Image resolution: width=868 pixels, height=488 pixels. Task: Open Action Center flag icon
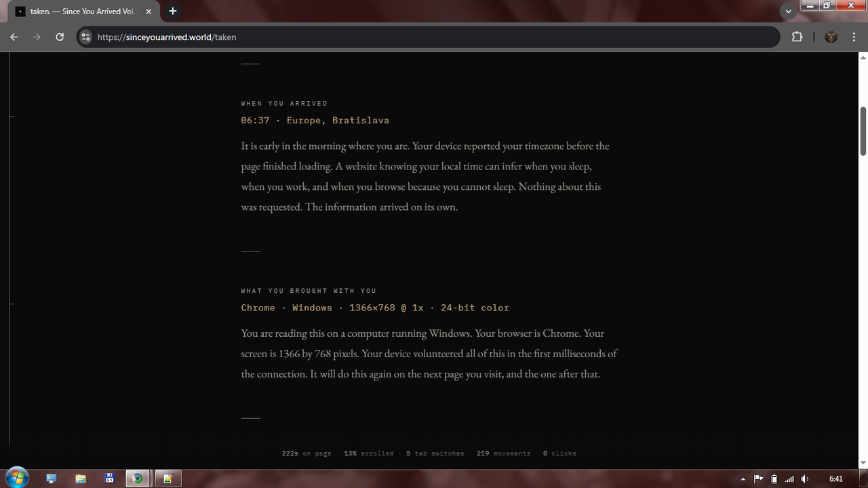coord(759,479)
